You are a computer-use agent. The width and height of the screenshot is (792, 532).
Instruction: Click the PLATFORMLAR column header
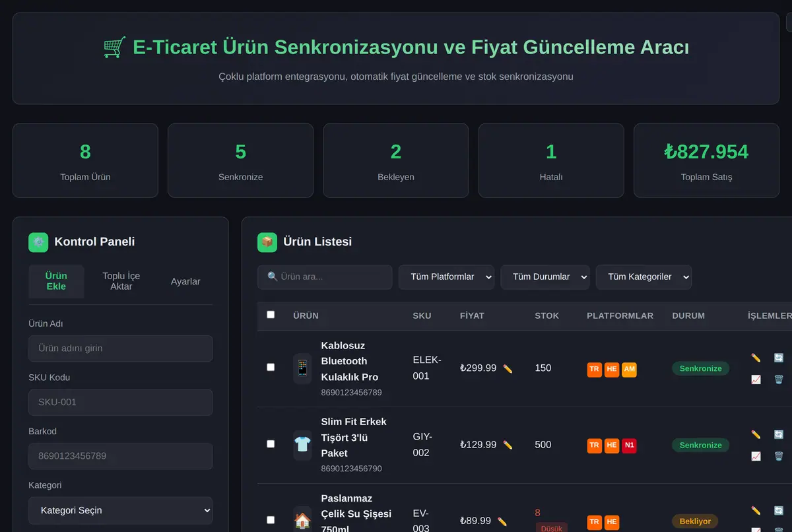coord(620,316)
